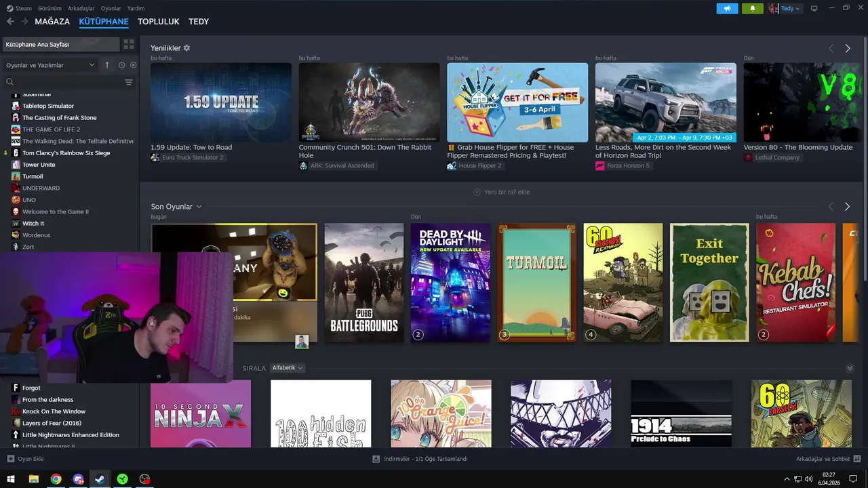Screen dimensions: 868x488
Task: Open the green notifications bell
Action: [x=753, y=8]
